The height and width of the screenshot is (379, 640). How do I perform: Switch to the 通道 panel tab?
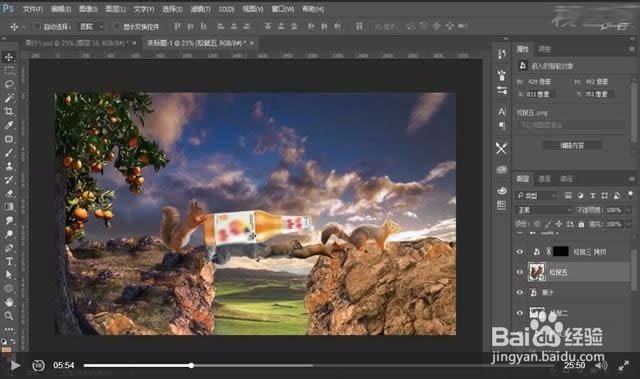544,179
